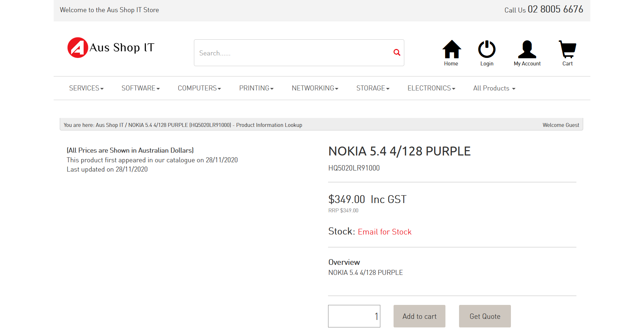The height and width of the screenshot is (331, 644).
Task: Click the red search magnifier icon
Action: point(397,53)
